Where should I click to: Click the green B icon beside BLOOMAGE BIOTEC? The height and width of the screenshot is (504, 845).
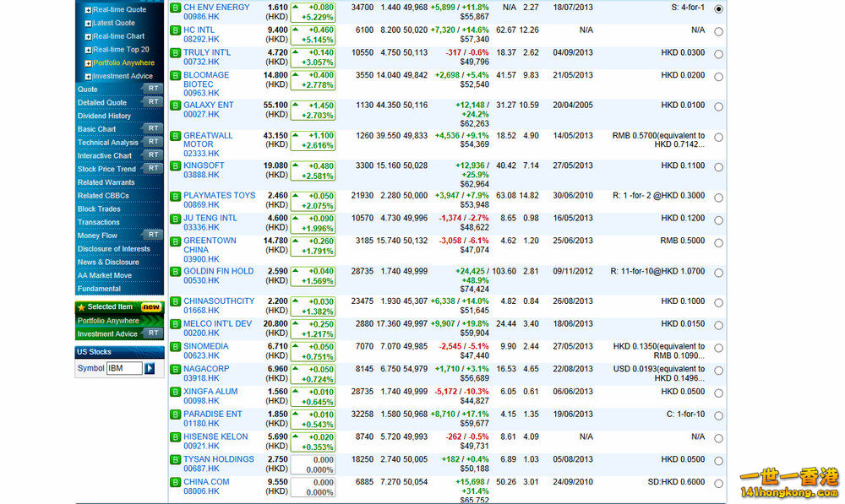pos(175,75)
